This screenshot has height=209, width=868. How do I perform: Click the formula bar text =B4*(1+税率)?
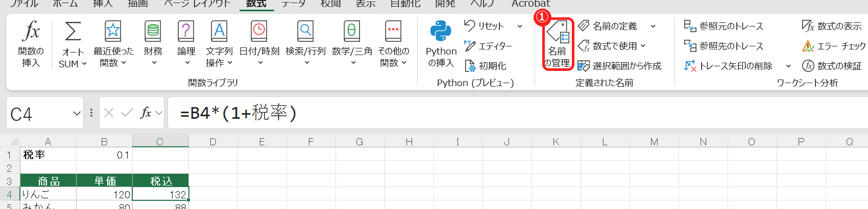click(x=238, y=113)
